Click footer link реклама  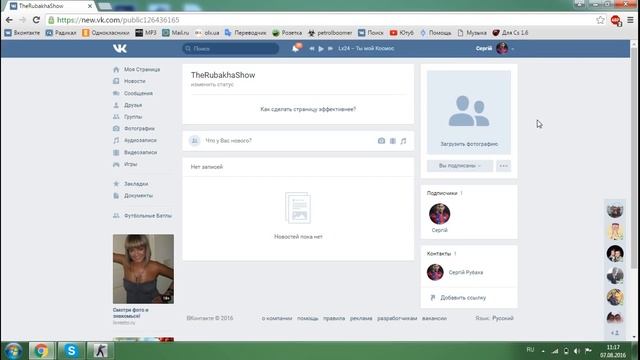coord(361,318)
